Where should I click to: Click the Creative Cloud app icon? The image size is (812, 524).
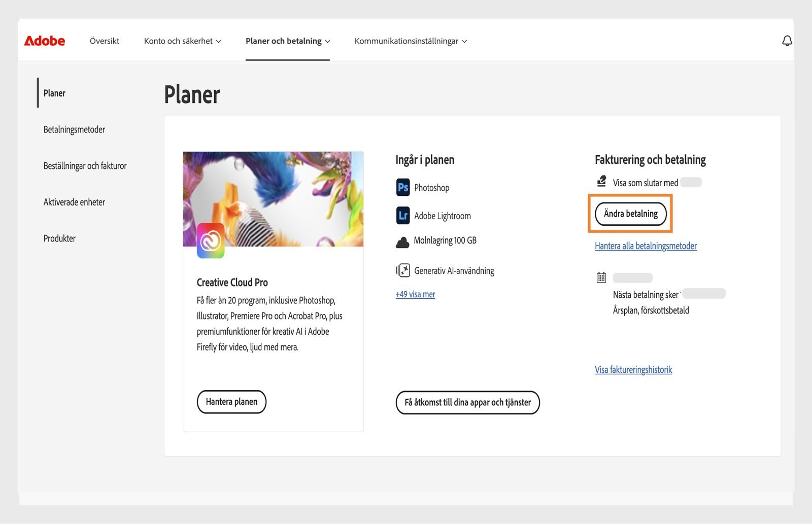(x=211, y=240)
